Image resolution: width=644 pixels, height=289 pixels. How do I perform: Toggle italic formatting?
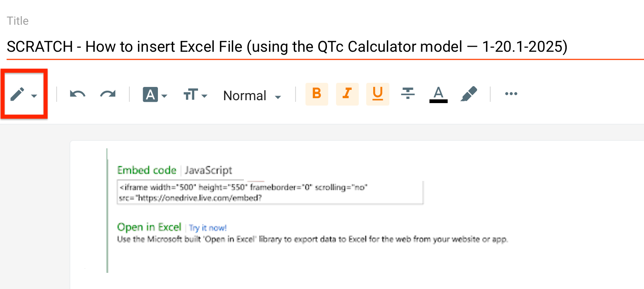[x=347, y=94]
